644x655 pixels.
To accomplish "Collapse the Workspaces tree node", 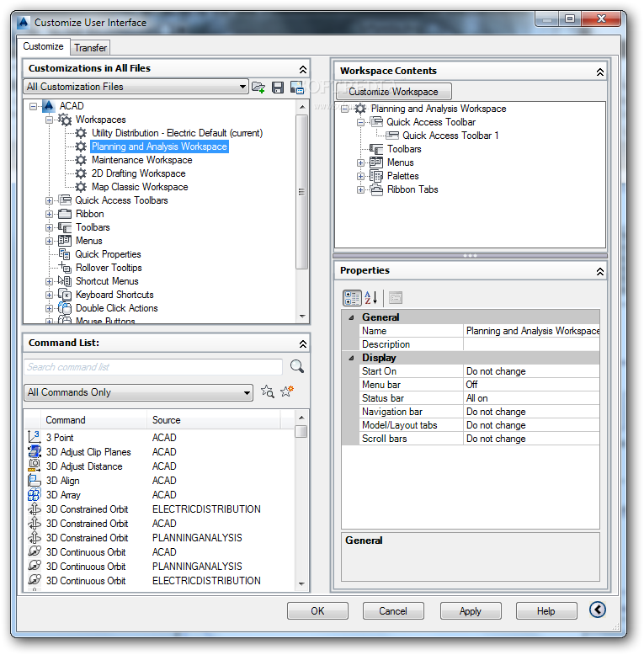I will tap(49, 120).
